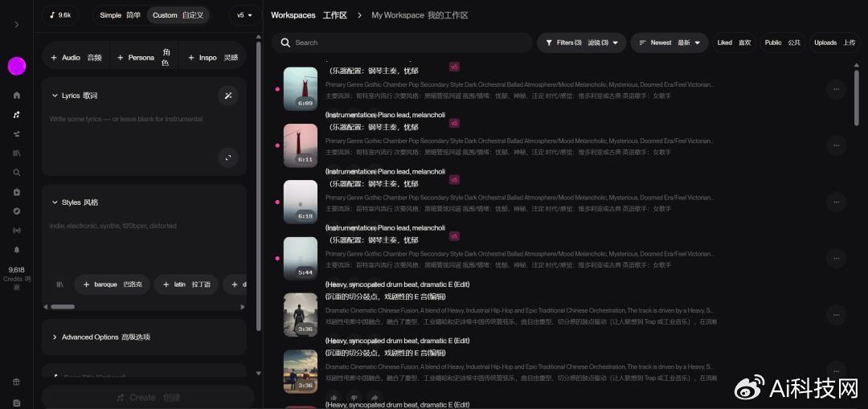The width and height of the screenshot is (868, 409).
Task: Open the Radio broadcast icon
Action: tap(17, 231)
